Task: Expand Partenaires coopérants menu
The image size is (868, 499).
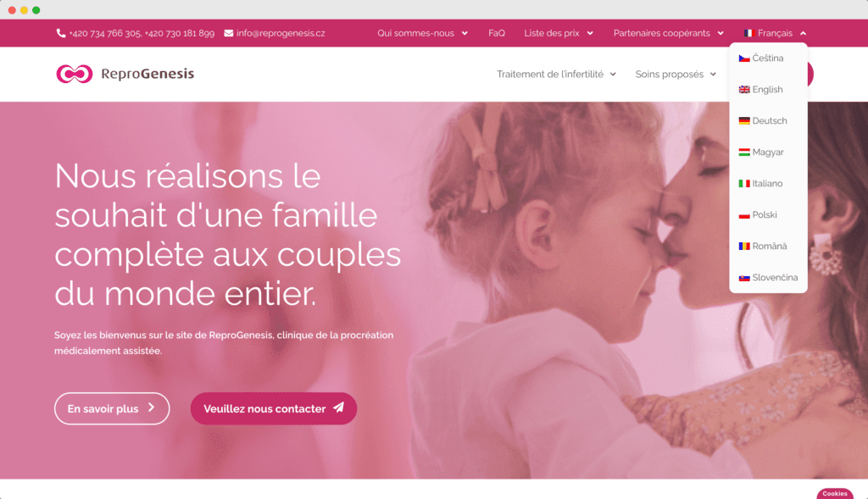Action: pyautogui.click(x=668, y=33)
